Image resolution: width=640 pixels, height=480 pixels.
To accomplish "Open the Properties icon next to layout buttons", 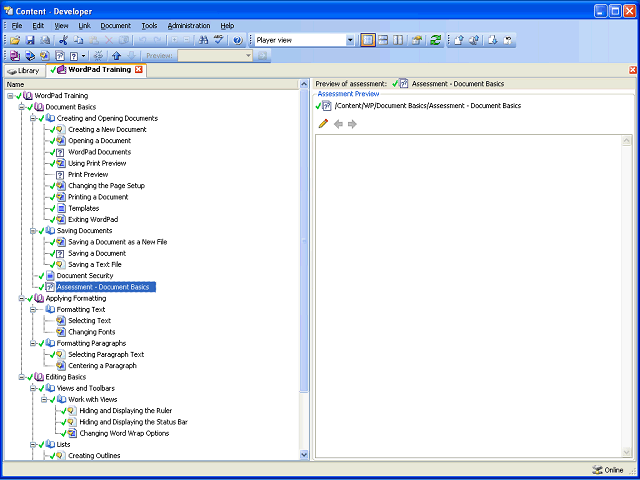I will click(x=416, y=40).
